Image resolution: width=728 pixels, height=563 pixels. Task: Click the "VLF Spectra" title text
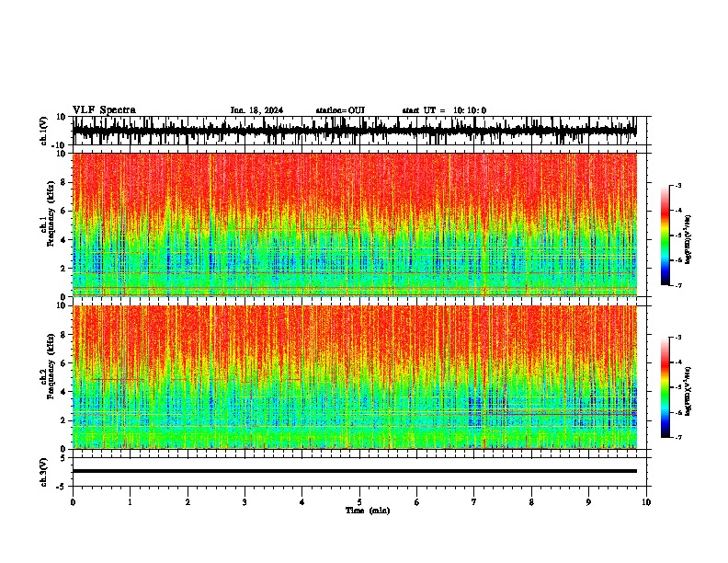coord(104,110)
